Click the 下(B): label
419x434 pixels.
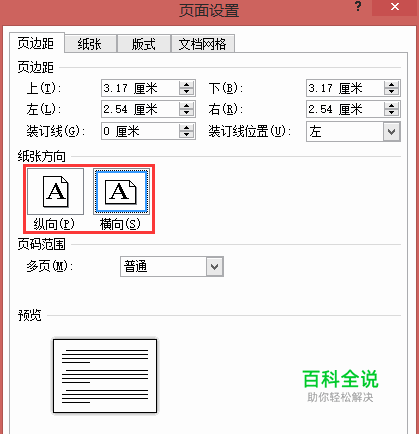[x=226, y=88]
